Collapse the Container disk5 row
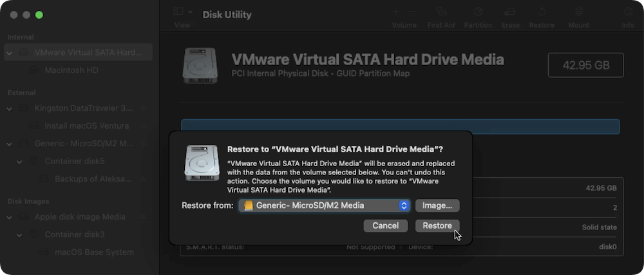The image size is (644, 275). [19, 162]
